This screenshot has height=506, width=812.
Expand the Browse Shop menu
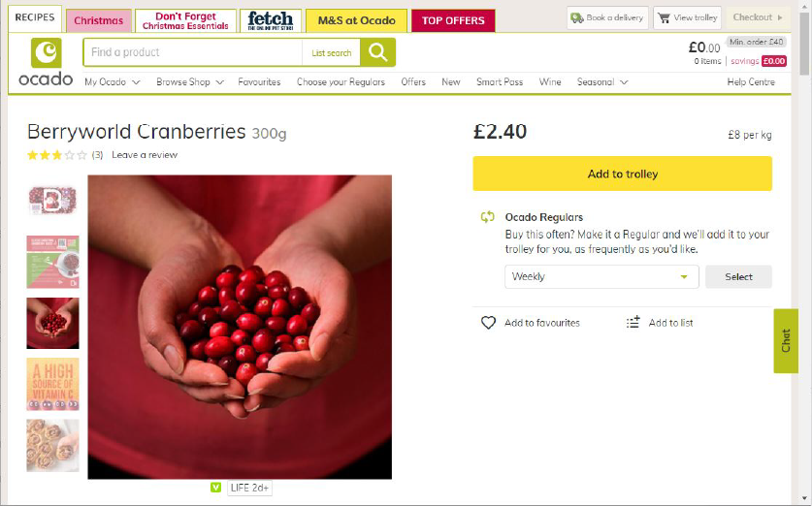[190, 81]
